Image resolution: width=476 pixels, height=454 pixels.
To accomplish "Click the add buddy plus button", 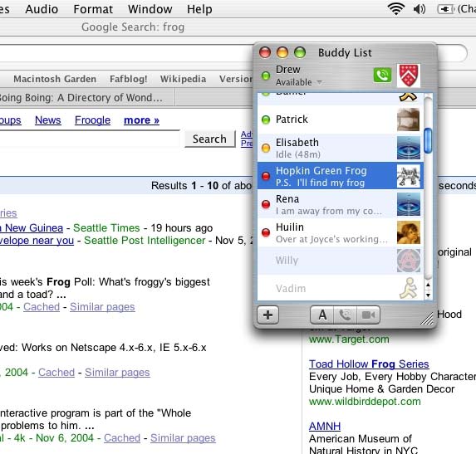I will 267,315.
